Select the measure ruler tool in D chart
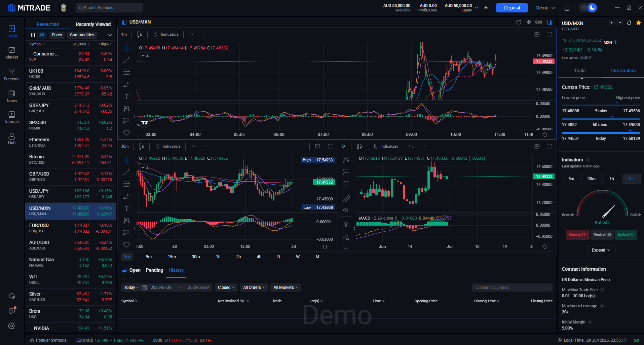The height and width of the screenshot is (345, 644). click(x=346, y=199)
